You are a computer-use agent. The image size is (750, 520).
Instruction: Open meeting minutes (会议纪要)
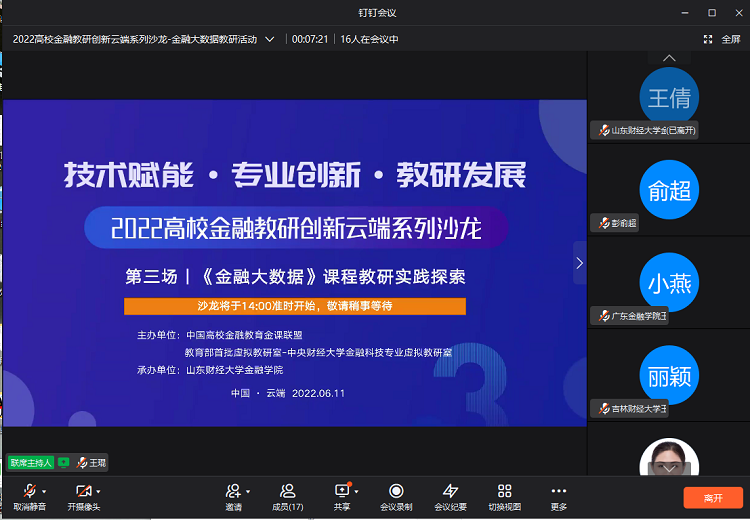[x=450, y=496]
